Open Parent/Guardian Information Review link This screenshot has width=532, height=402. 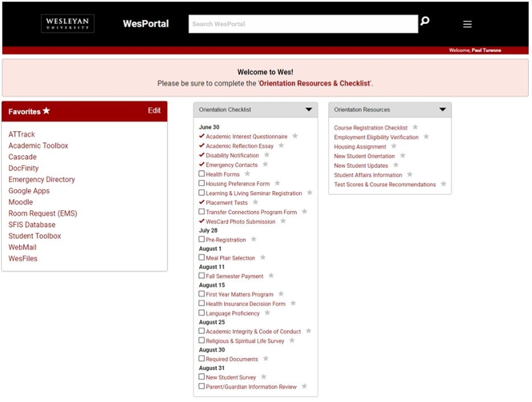coord(251,387)
